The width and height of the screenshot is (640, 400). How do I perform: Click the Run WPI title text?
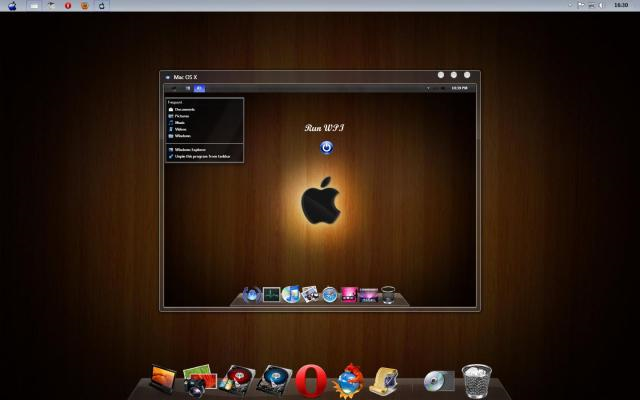point(324,128)
